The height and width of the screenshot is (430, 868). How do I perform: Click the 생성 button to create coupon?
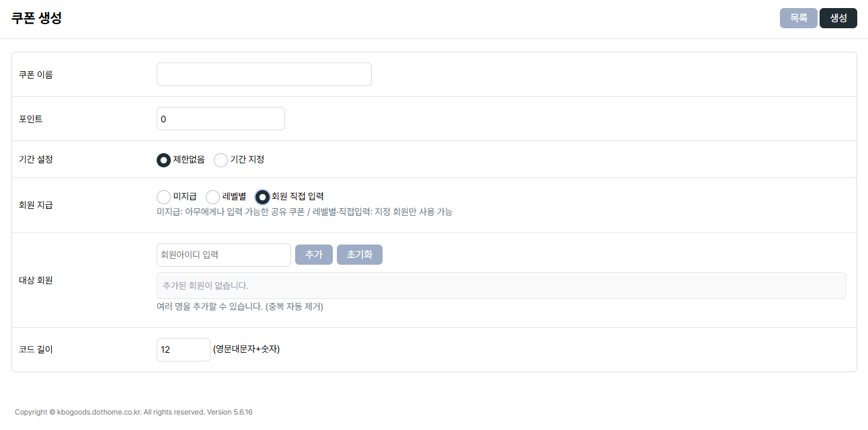838,18
